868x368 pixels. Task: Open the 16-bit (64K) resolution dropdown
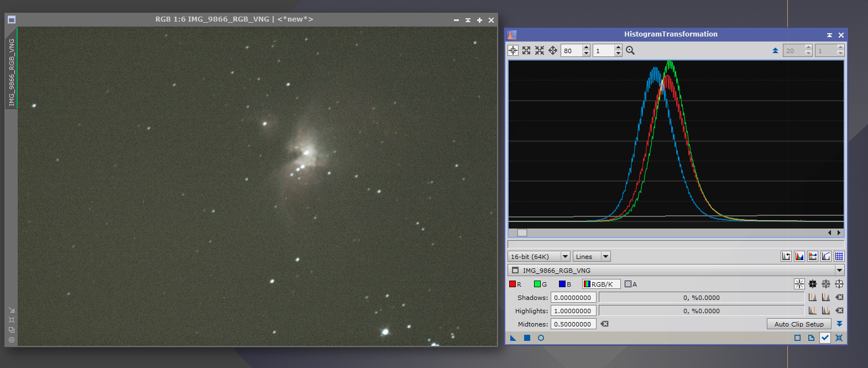pos(538,256)
